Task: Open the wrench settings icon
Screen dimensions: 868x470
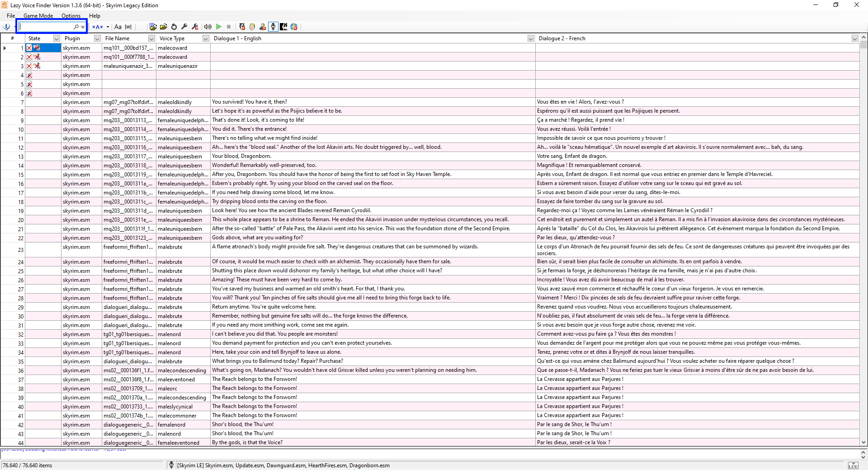Action: 184,27
